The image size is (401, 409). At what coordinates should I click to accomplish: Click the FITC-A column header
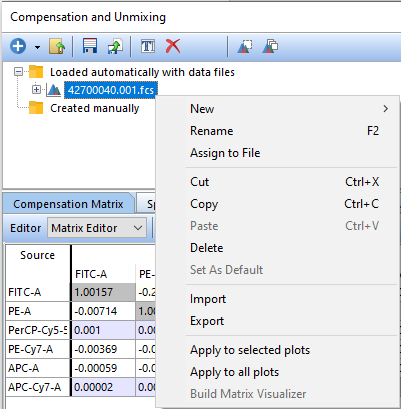[x=91, y=274]
